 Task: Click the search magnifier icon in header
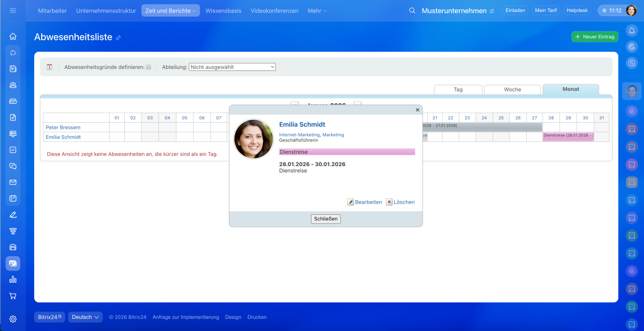pyautogui.click(x=412, y=11)
